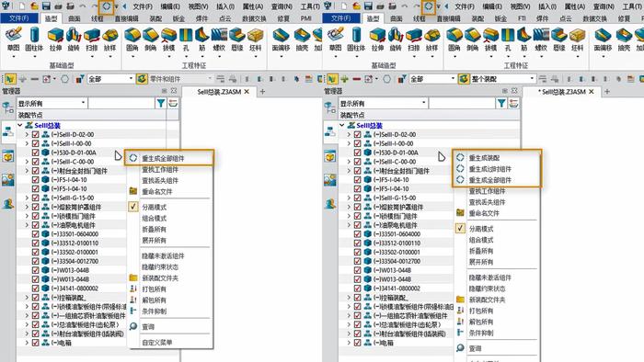Expand 电箱 node in right window
Viewport: 644px width, 362px height.
point(349,343)
